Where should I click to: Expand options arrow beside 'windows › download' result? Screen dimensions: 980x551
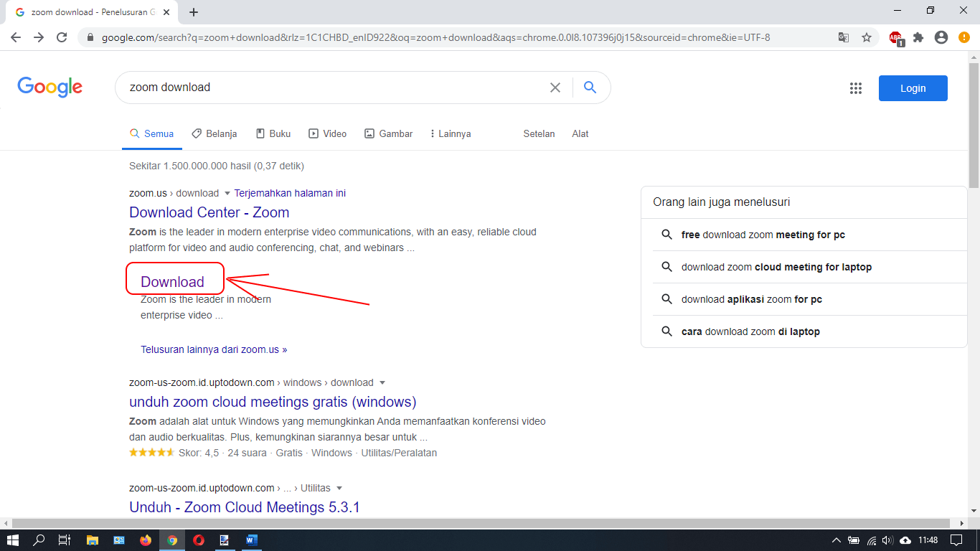pyautogui.click(x=382, y=382)
